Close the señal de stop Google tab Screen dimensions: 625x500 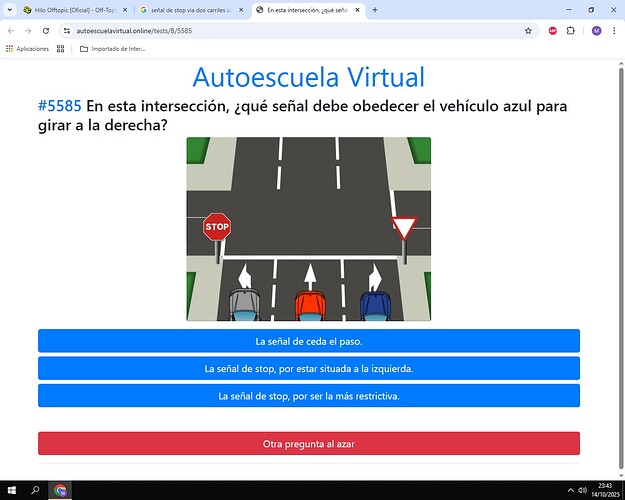click(x=241, y=10)
